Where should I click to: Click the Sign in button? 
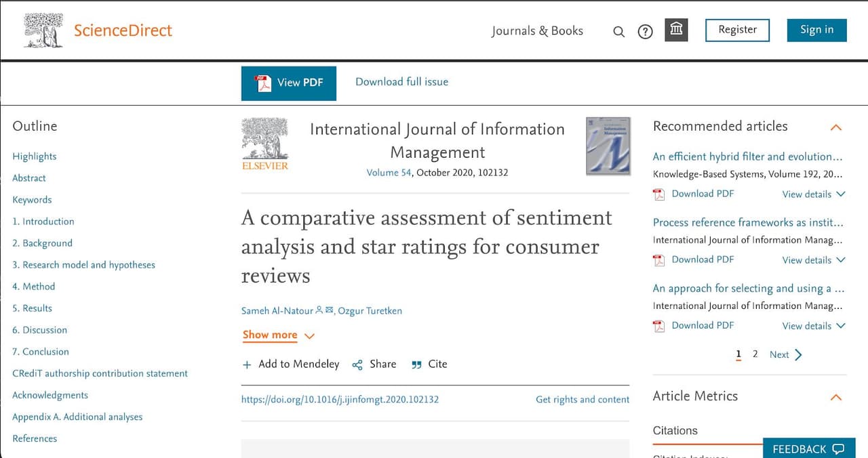tap(817, 30)
